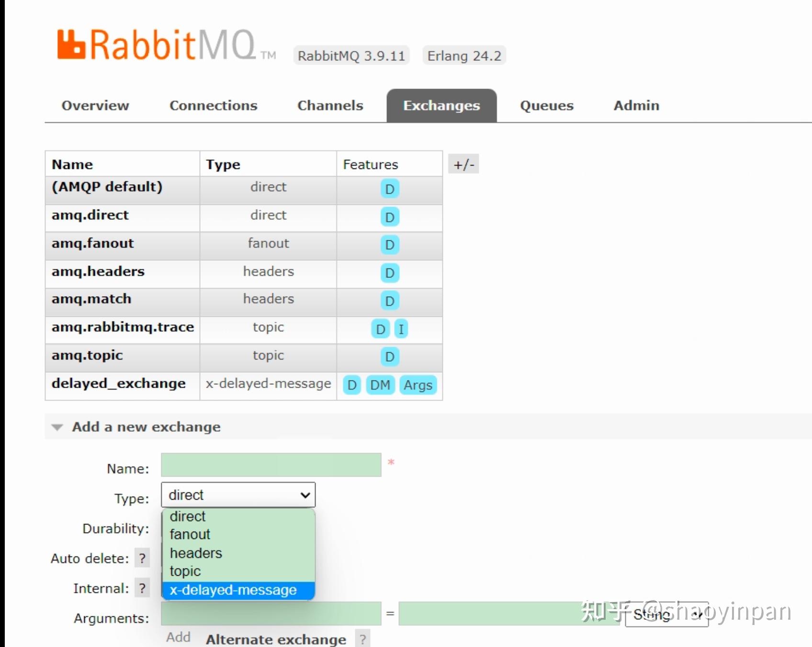Click the RabbitMQ 3.9.11 version label

point(351,56)
